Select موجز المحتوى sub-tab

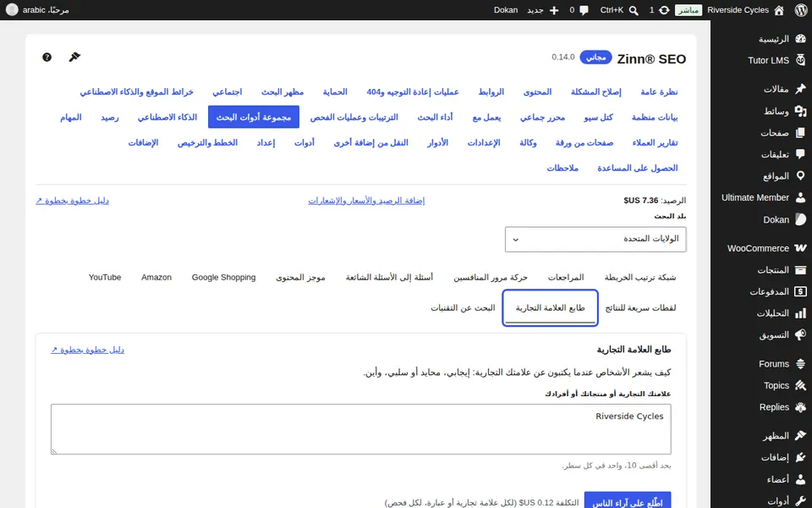coord(300,278)
